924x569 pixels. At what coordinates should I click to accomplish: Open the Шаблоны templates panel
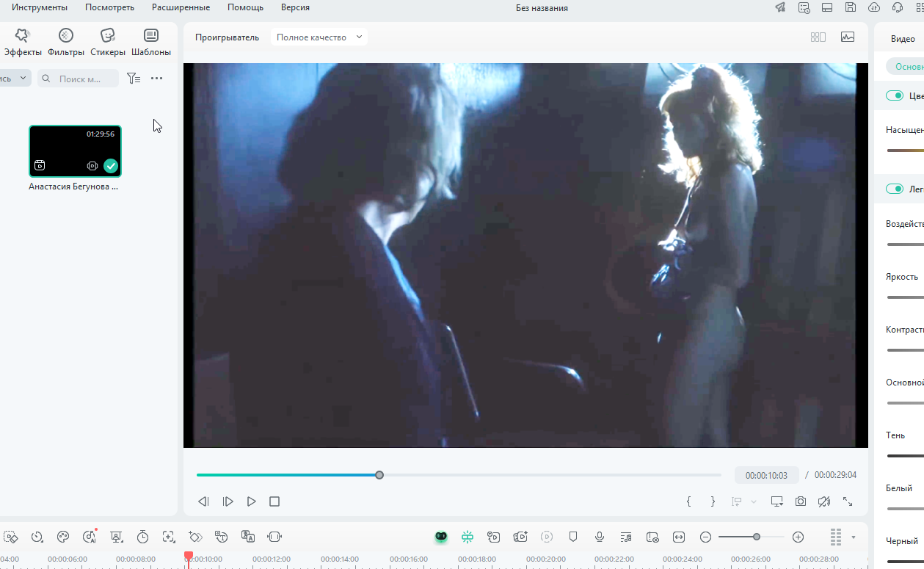[151, 43]
